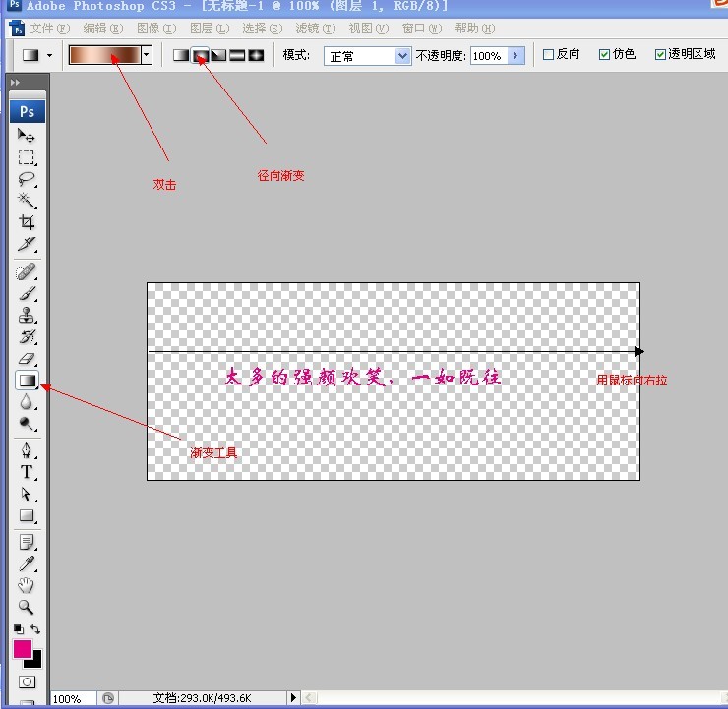Toggle Quick Mask mode
Viewport: 728px width, 709px height.
click(x=27, y=682)
